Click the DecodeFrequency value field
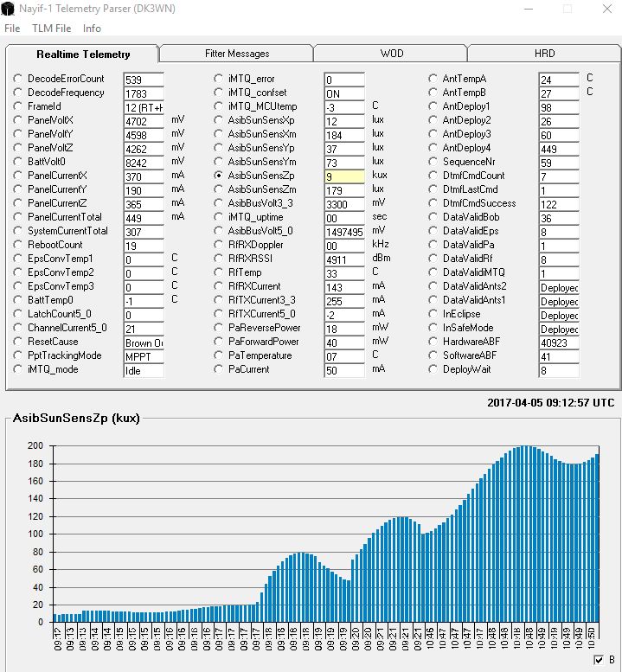This screenshot has width=622, height=672. pyautogui.click(x=143, y=93)
